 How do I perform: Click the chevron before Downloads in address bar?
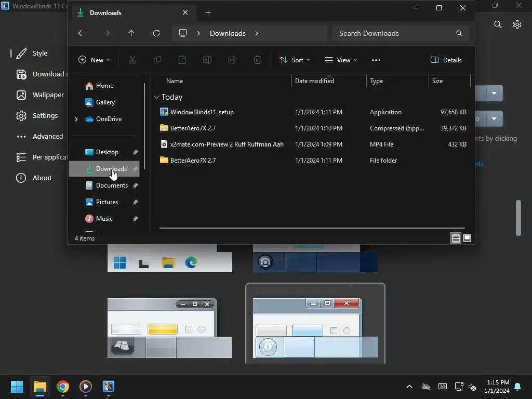(198, 33)
